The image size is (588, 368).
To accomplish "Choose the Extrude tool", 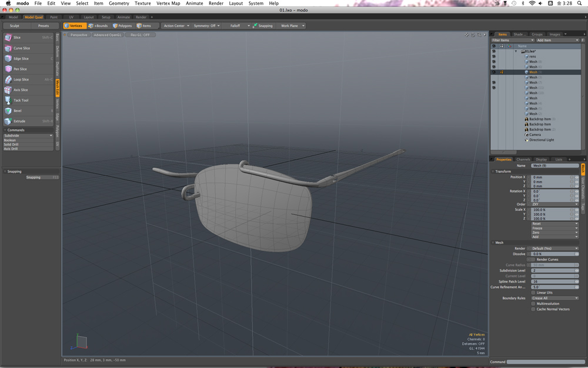I will (28, 121).
